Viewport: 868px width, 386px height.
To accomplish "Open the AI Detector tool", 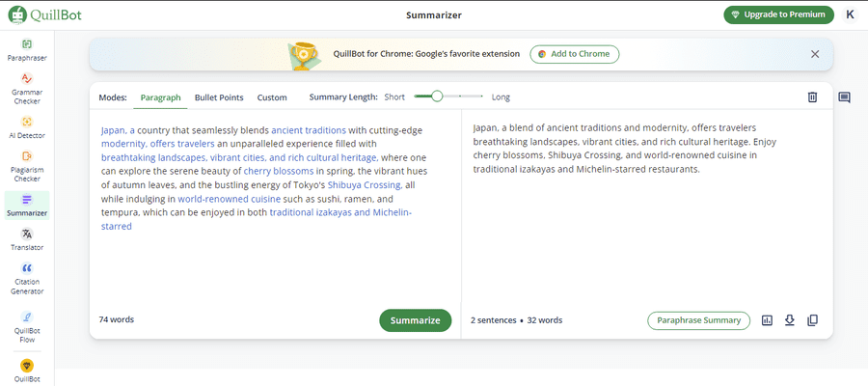I will [27, 128].
